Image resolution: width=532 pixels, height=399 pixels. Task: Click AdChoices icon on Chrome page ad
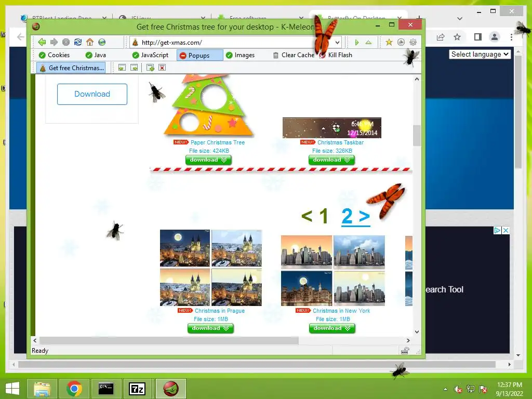point(497,230)
